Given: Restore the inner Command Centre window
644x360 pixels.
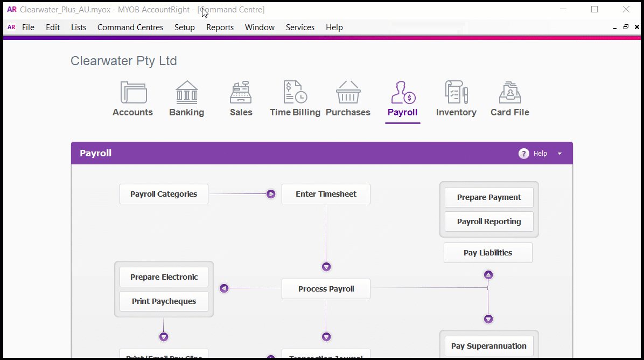Looking at the screenshot, I should [x=626, y=27].
